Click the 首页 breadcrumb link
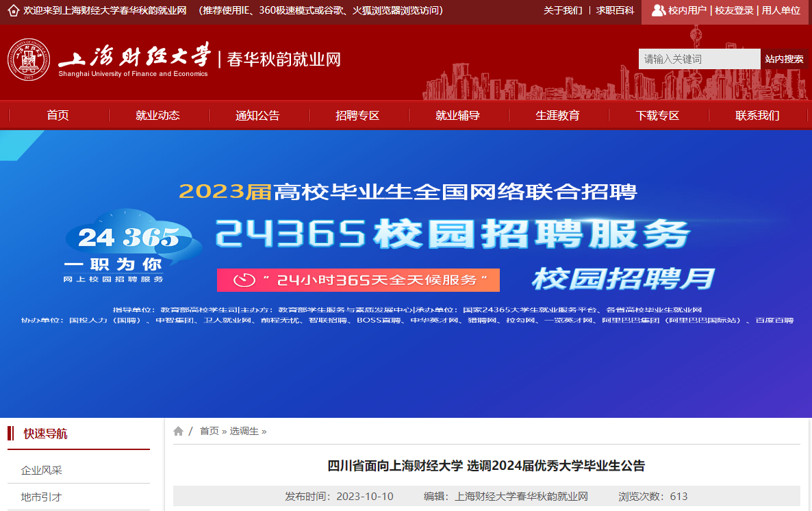Screen dimensions: 812x511 210,431
